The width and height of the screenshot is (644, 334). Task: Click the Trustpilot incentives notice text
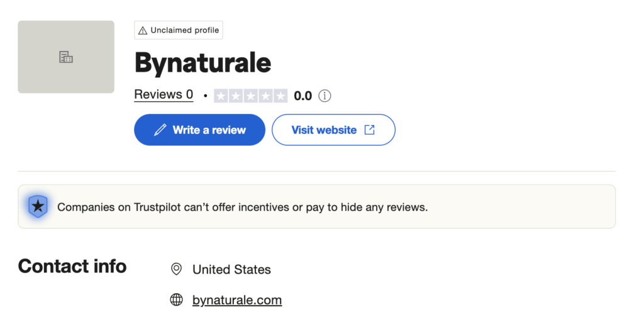click(x=242, y=207)
